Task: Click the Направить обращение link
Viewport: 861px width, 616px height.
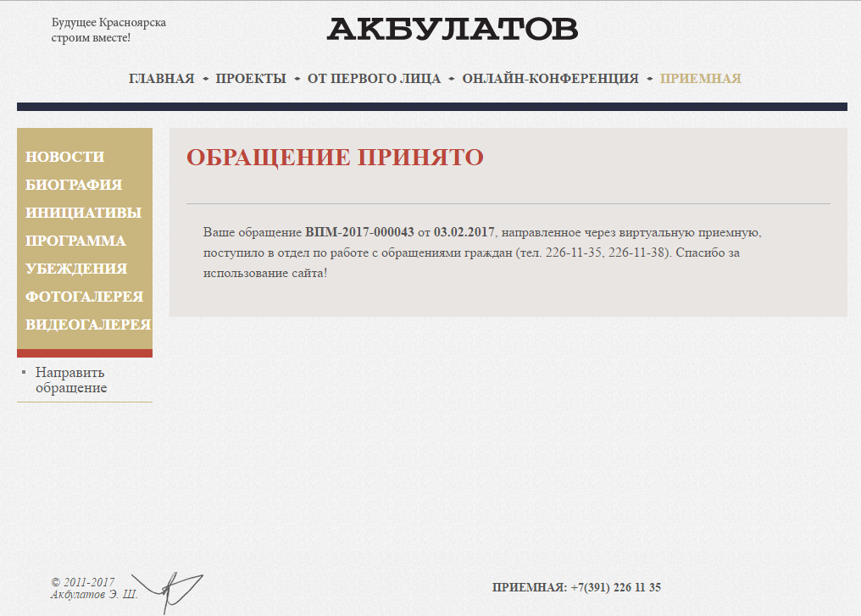Action: [x=71, y=380]
